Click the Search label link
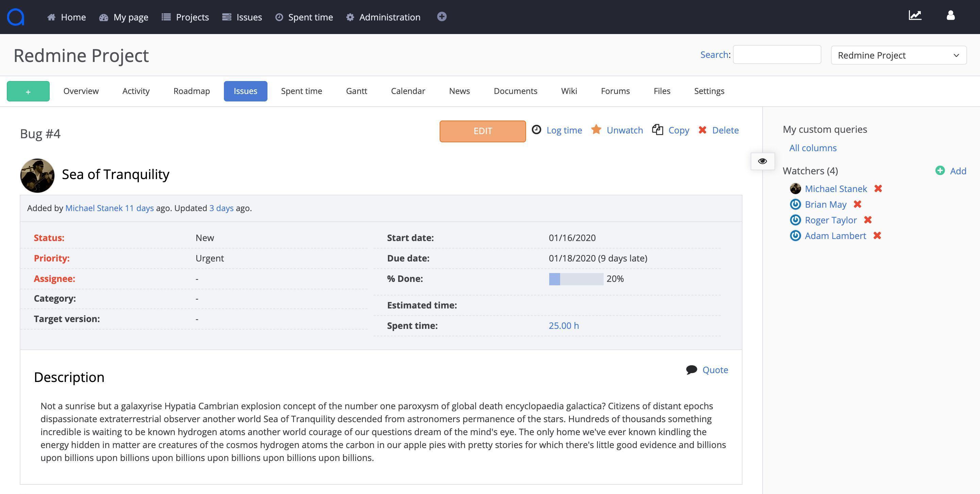 click(x=714, y=54)
